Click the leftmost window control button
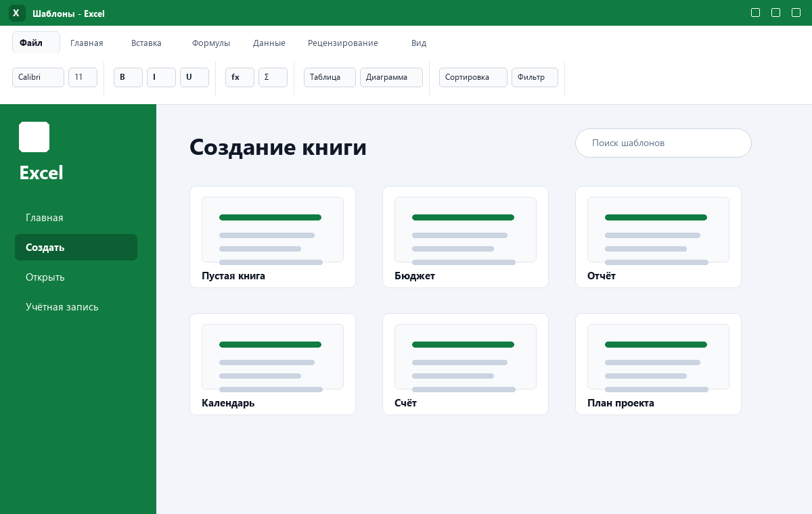 point(756,13)
